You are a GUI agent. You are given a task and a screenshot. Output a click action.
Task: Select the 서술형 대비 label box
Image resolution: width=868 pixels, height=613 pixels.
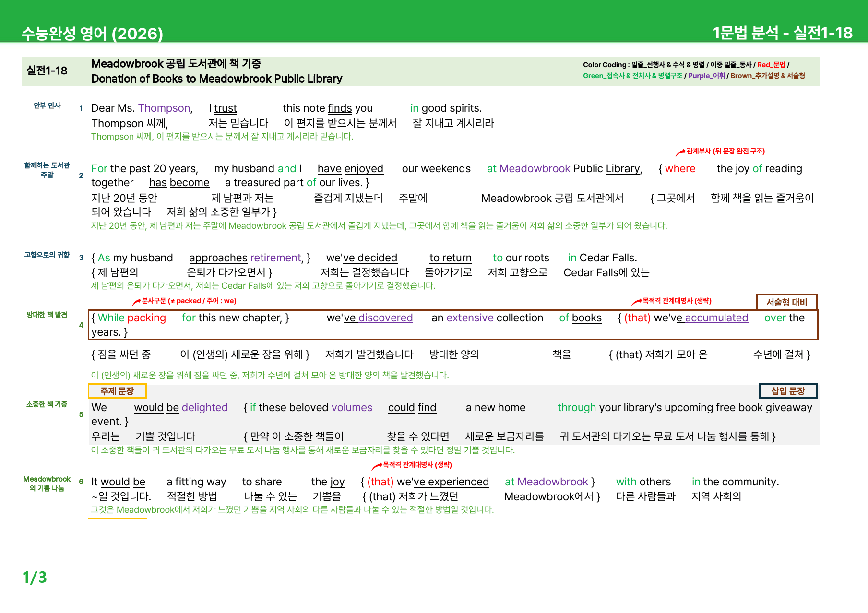786,302
